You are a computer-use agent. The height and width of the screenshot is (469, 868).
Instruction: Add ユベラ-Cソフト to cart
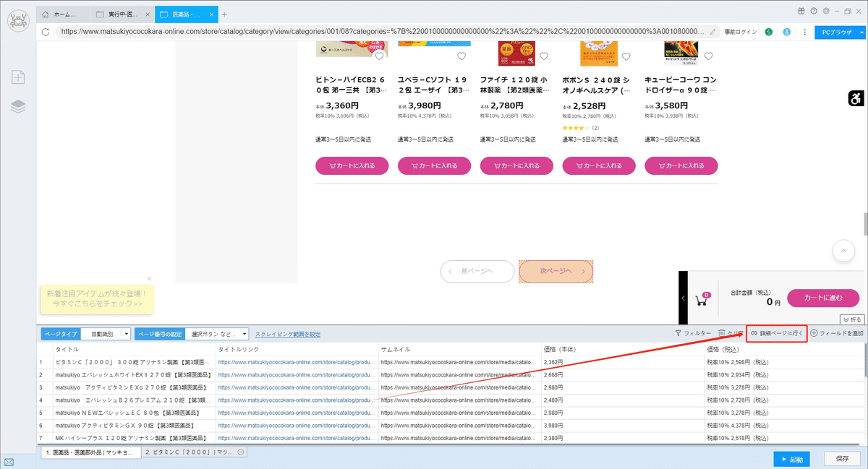point(435,165)
